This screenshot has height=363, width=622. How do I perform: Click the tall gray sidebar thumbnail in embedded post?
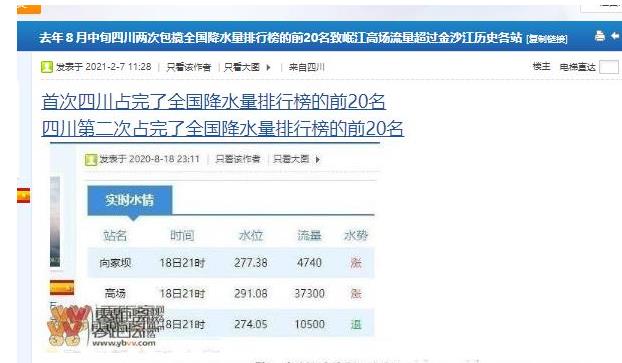click(55, 221)
